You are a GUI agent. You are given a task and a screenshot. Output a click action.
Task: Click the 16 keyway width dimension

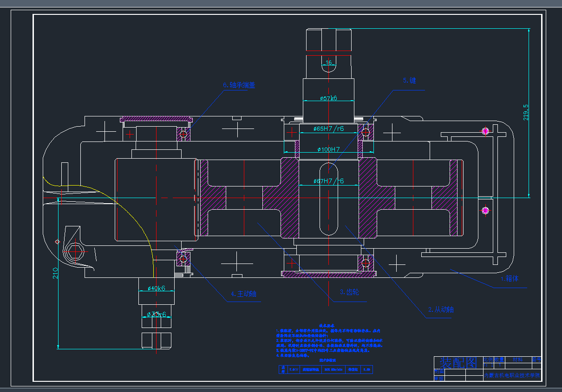click(x=329, y=63)
